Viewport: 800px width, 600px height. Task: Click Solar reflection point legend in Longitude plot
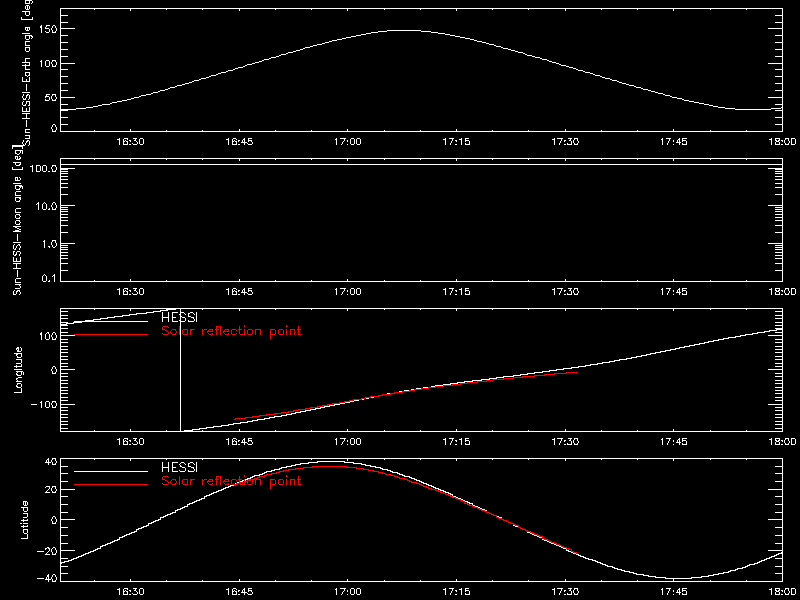231,331
